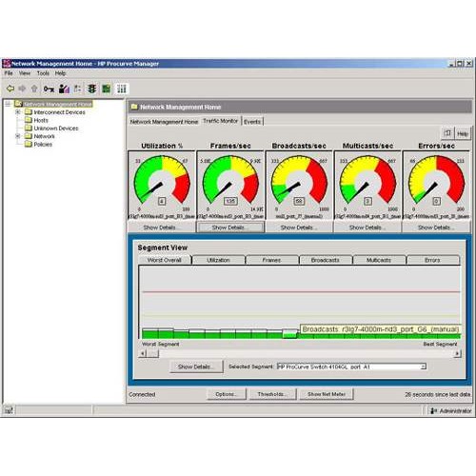Viewport: 476px width, 476px height.
Task: Select the Frames segment tab
Action: point(271,260)
